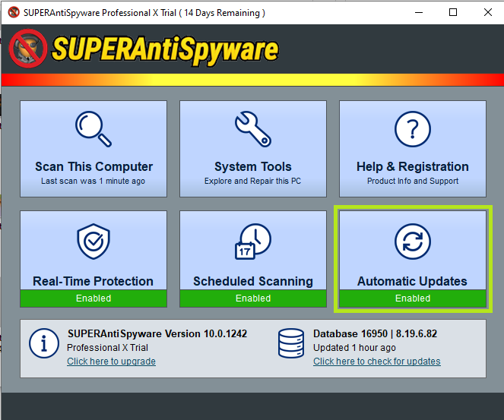Image resolution: width=504 pixels, height=420 pixels.
Task: Click the "Automatic Updates" label
Action: coord(412,281)
